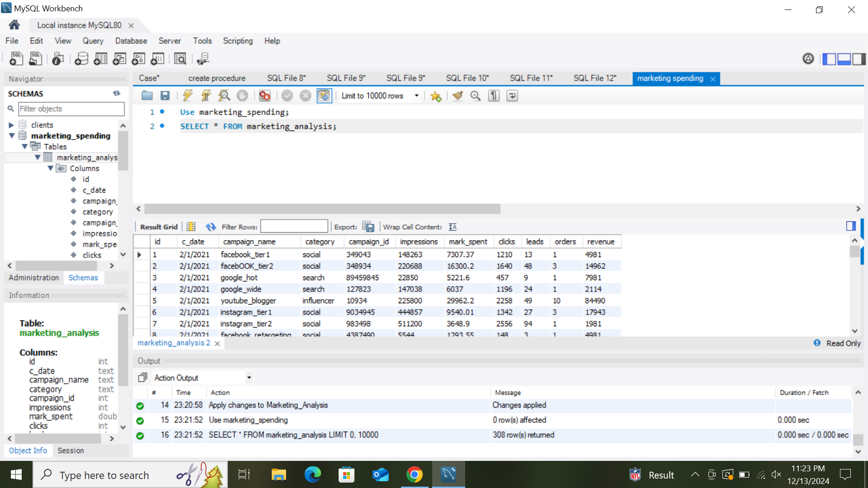Screen dimensions: 868x488
Task: Export recordset to external file icon
Action: (368, 227)
